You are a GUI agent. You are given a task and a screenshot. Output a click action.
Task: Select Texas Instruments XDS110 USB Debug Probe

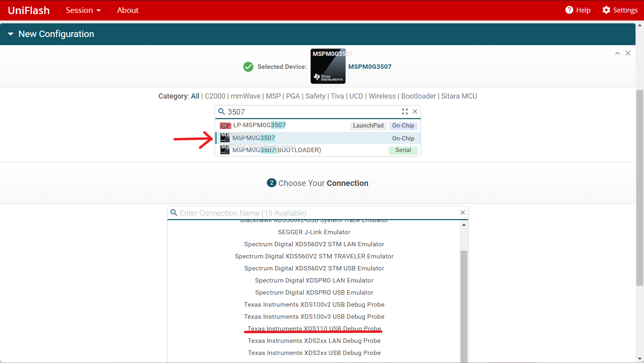click(x=314, y=329)
